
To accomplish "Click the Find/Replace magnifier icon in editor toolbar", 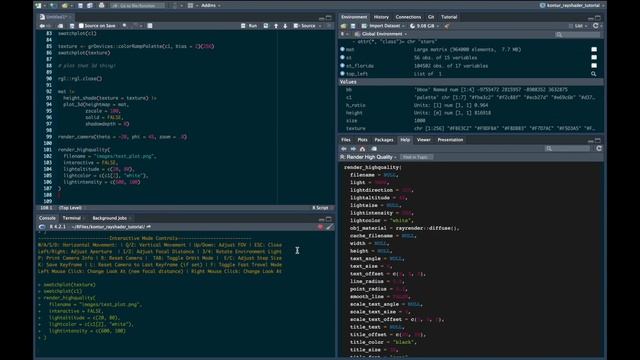I will [124, 26].
